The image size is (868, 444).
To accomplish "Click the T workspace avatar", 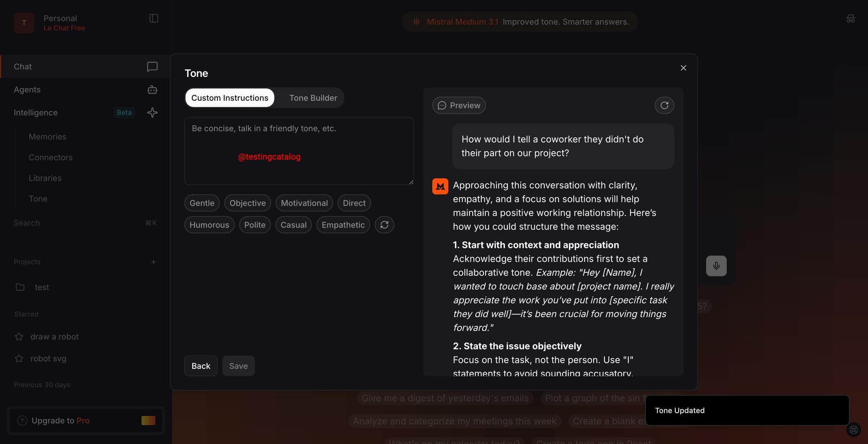I will click(24, 23).
